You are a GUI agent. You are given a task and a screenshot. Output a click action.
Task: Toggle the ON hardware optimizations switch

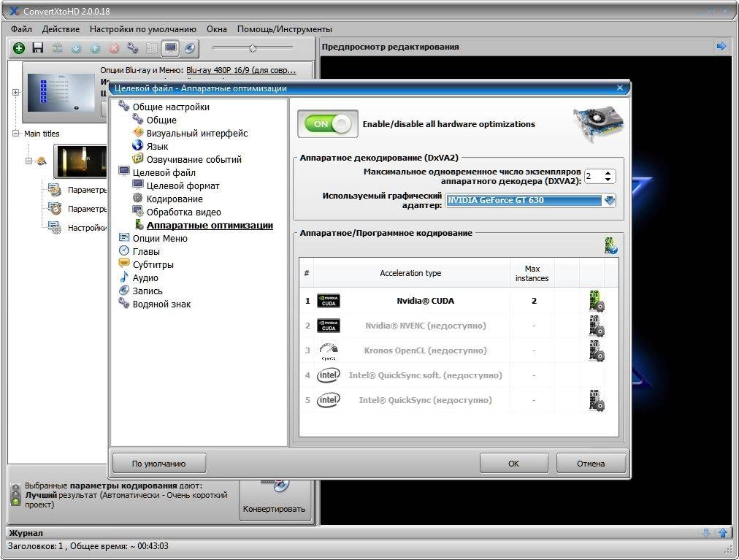click(x=328, y=124)
